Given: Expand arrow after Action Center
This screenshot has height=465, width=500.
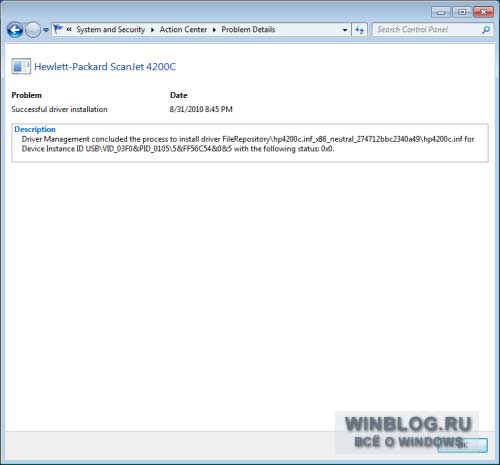Looking at the screenshot, I should [214, 30].
